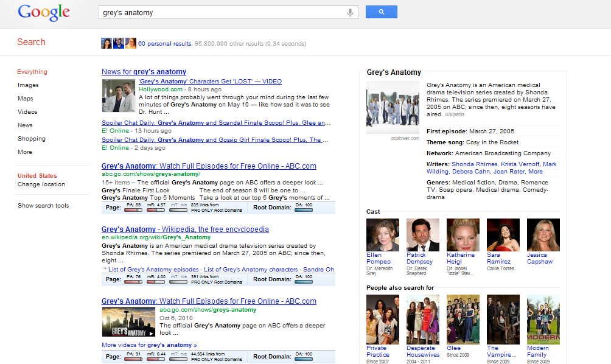
Task: Click the 835 links from root domains text
Action: (216, 208)
